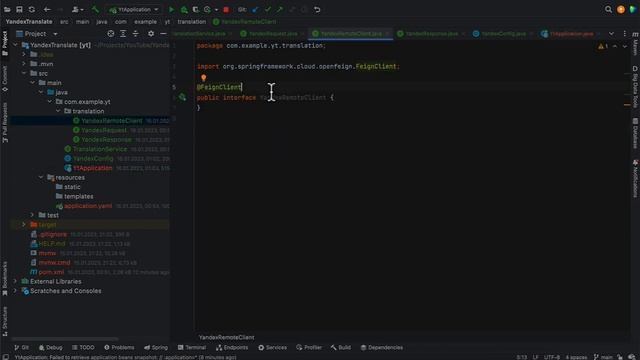
Task: Click the 'main' Git branch in status bar
Action: [x=603, y=357]
